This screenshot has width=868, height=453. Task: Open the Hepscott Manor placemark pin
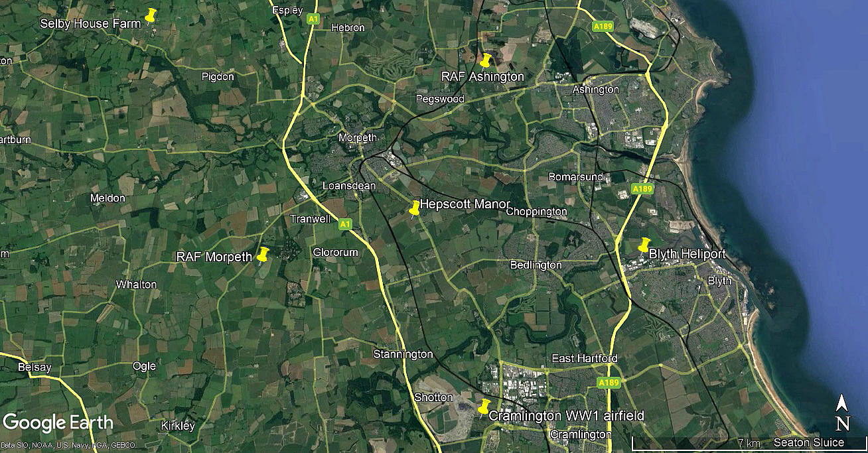pyautogui.click(x=415, y=208)
